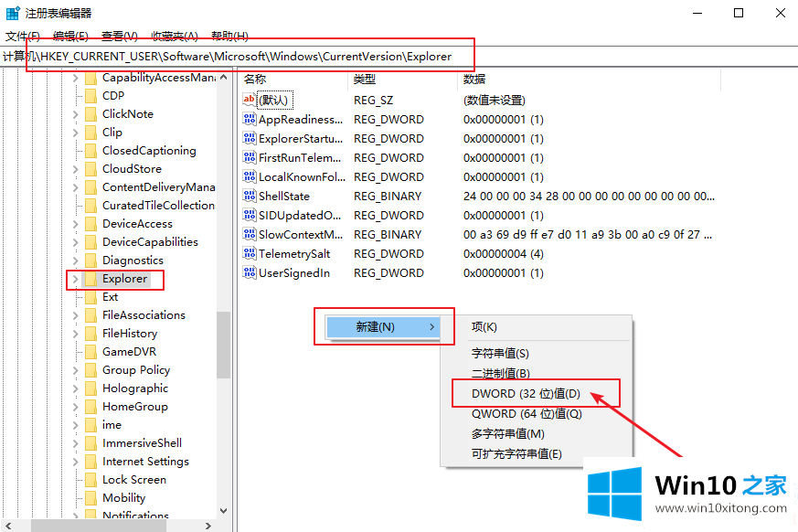Select 多字符串值(M) menu entry

pyautogui.click(x=508, y=434)
